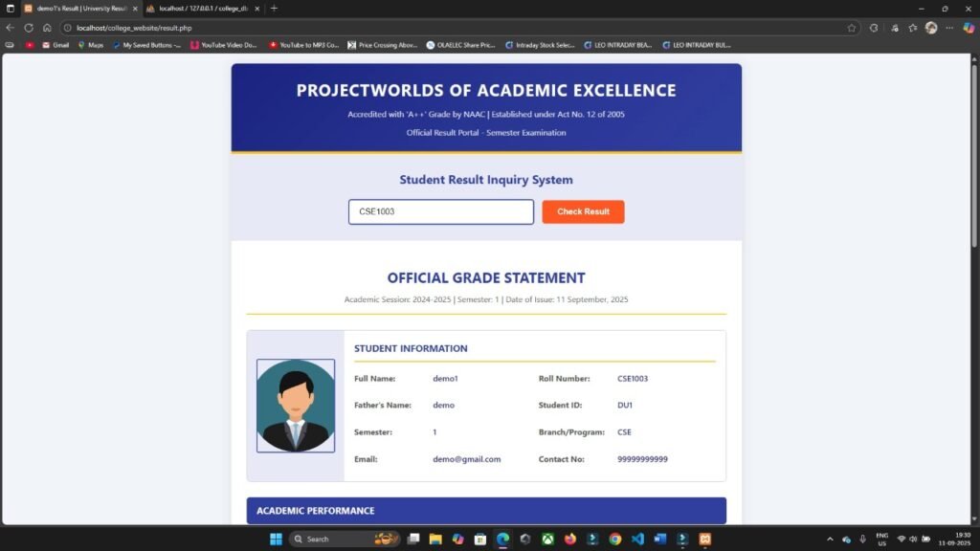Click the roll number input showing CSE1003
The width and height of the screenshot is (980, 551).
coord(440,211)
